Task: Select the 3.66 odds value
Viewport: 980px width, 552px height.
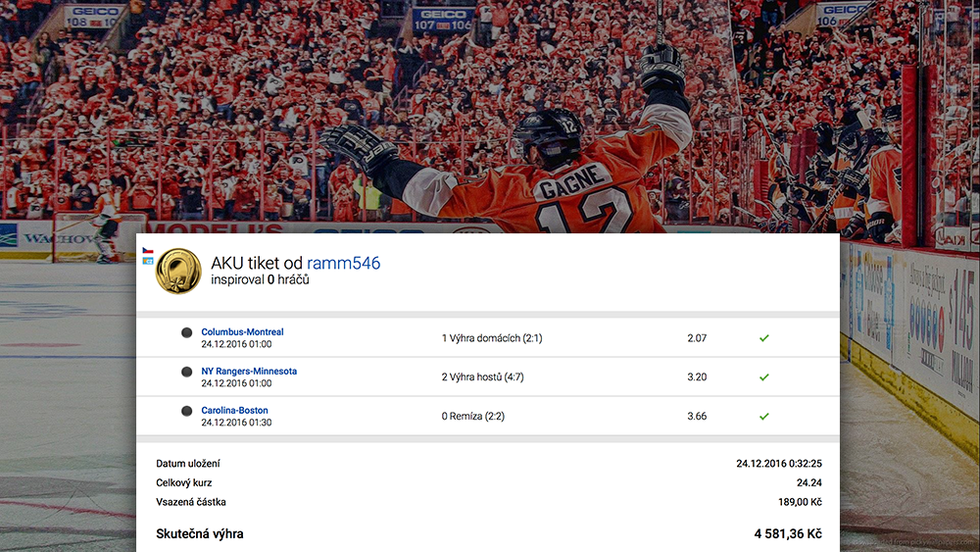Action: [x=697, y=417]
